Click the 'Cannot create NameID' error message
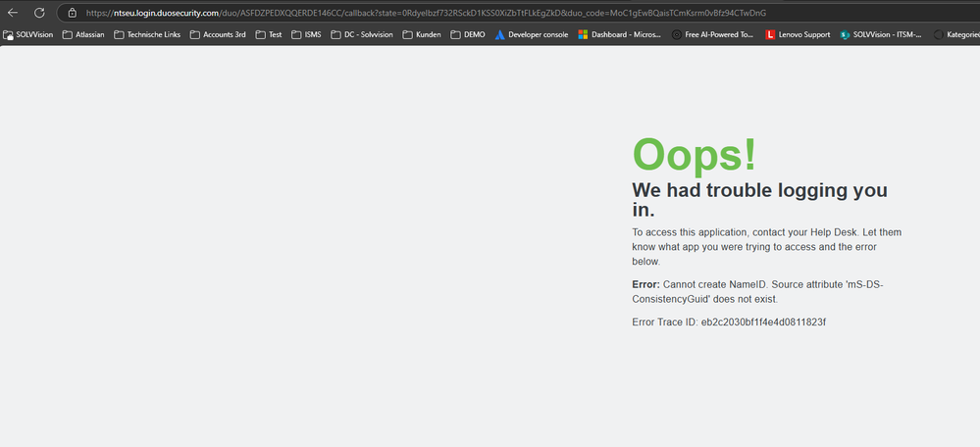 point(757,291)
